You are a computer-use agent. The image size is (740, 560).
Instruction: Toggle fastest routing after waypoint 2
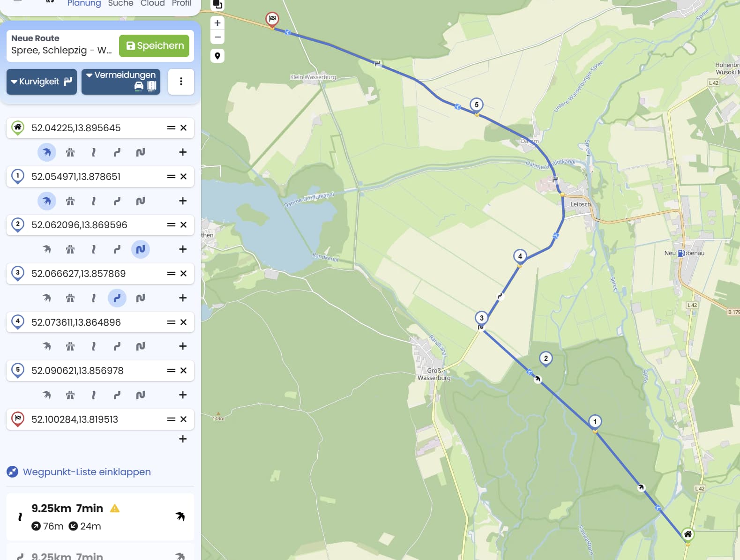pos(47,249)
